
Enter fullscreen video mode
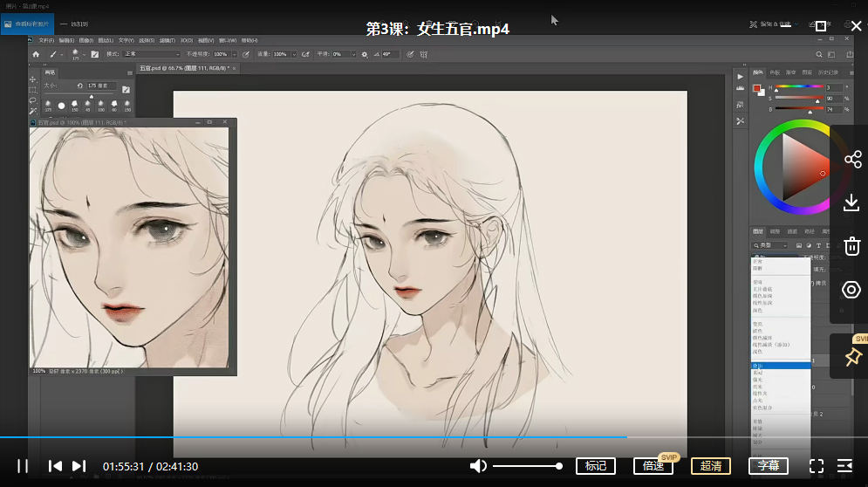[817, 466]
